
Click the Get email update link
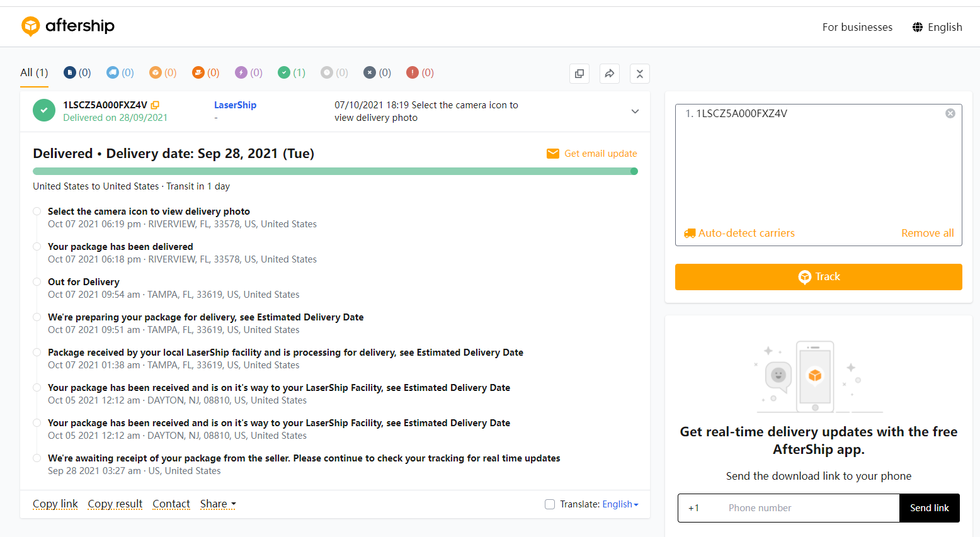[592, 154]
